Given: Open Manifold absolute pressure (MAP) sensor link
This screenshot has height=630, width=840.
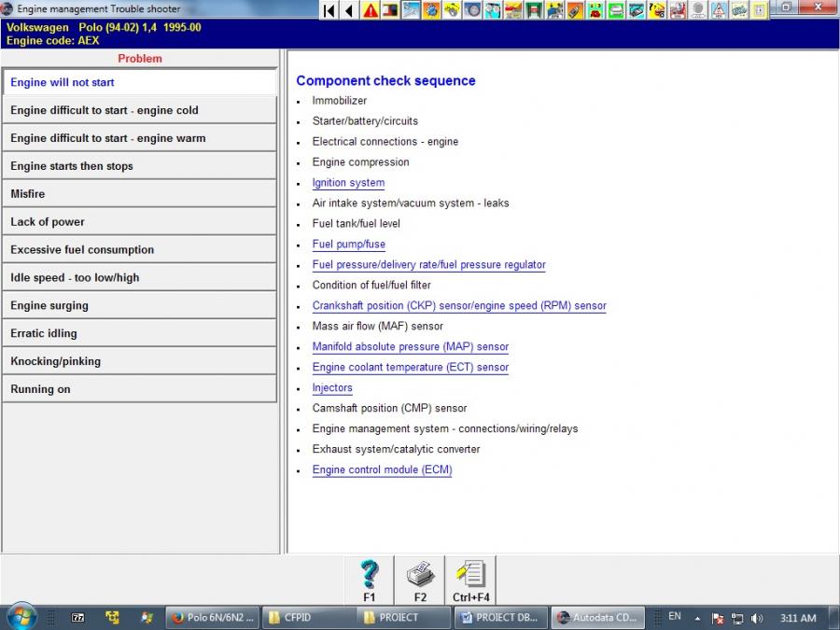Looking at the screenshot, I should pos(410,347).
